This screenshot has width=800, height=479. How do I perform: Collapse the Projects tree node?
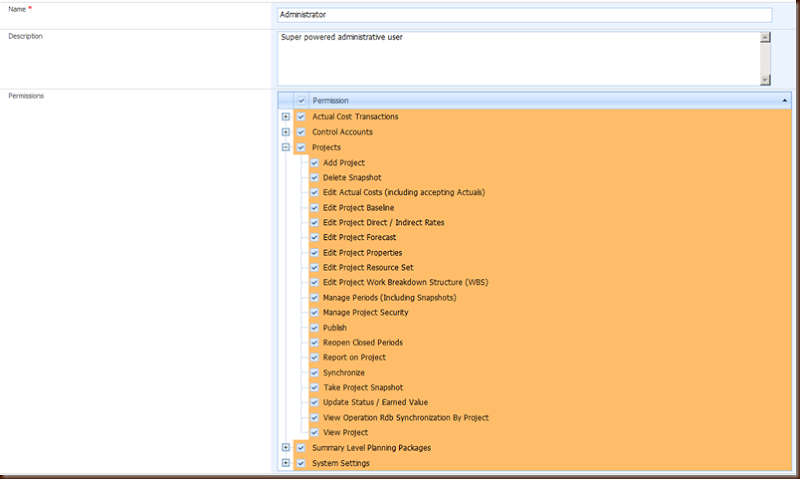(x=286, y=147)
